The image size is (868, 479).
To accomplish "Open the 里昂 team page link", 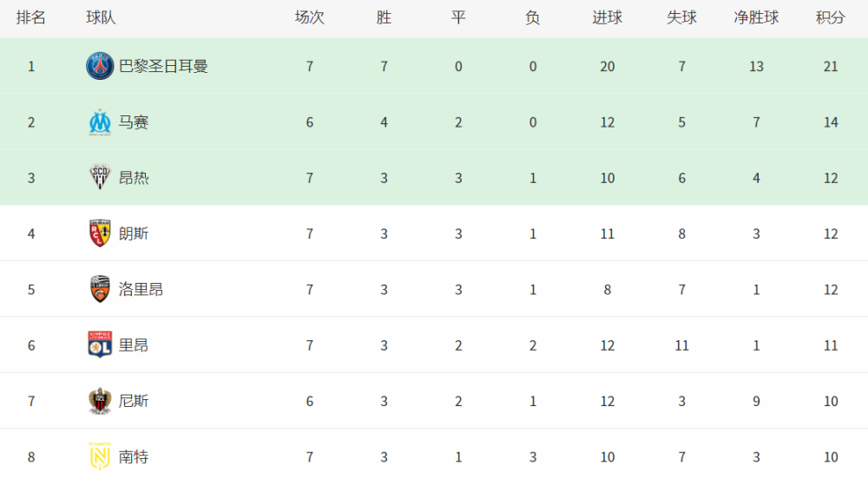I will tap(134, 345).
